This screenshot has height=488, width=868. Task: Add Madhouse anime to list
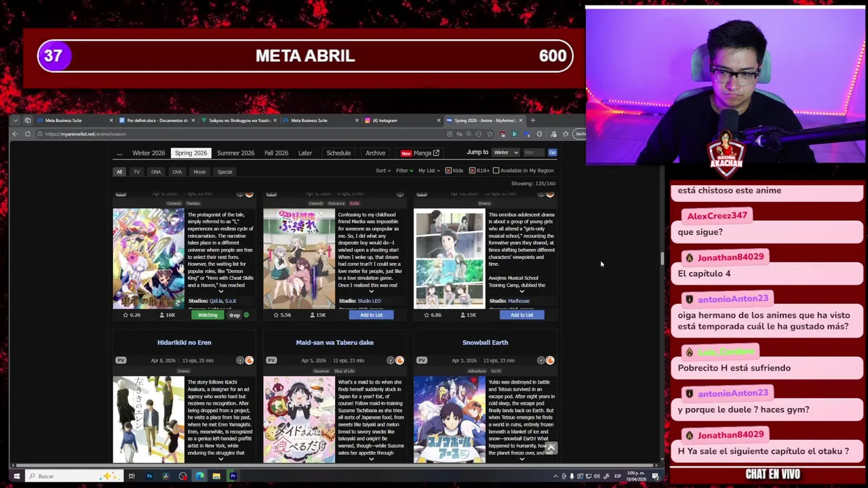pos(521,315)
